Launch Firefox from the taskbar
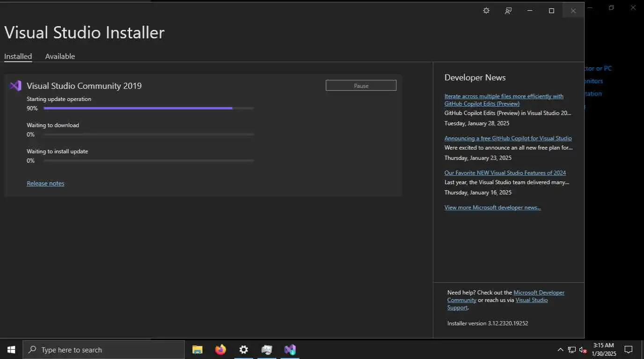Screen dimensions: 644x359 (220, 350)
